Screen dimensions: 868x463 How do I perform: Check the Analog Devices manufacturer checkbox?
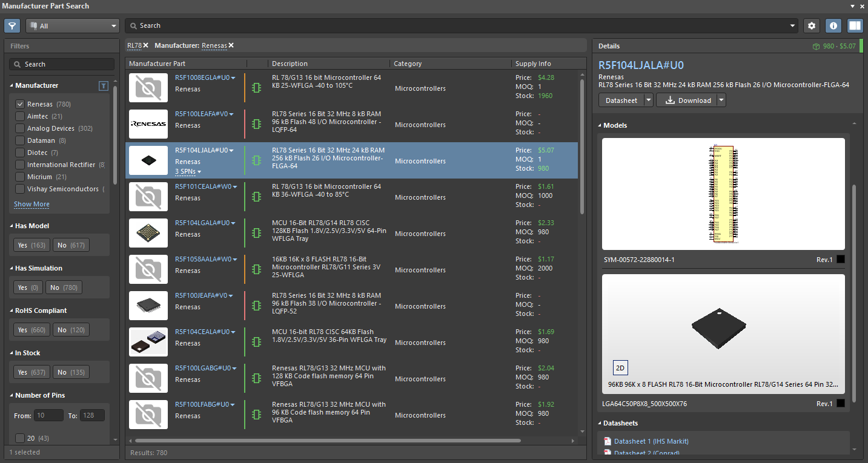pyautogui.click(x=20, y=128)
